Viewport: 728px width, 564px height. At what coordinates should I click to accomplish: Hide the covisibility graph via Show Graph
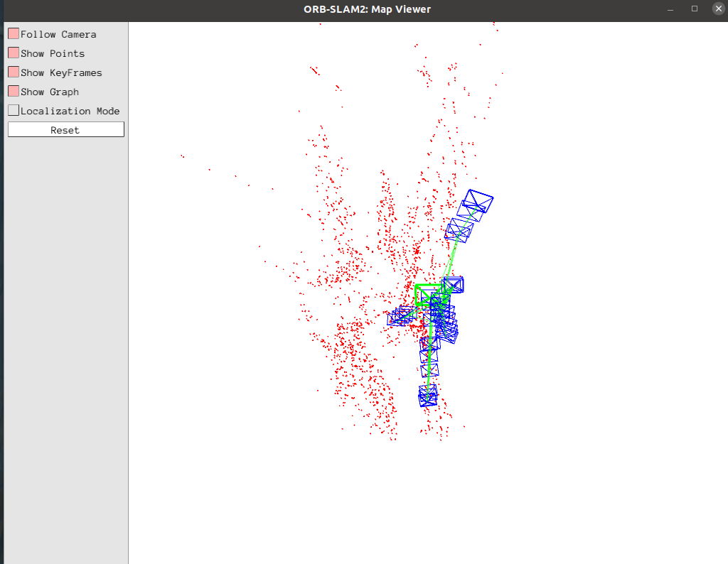tap(14, 92)
